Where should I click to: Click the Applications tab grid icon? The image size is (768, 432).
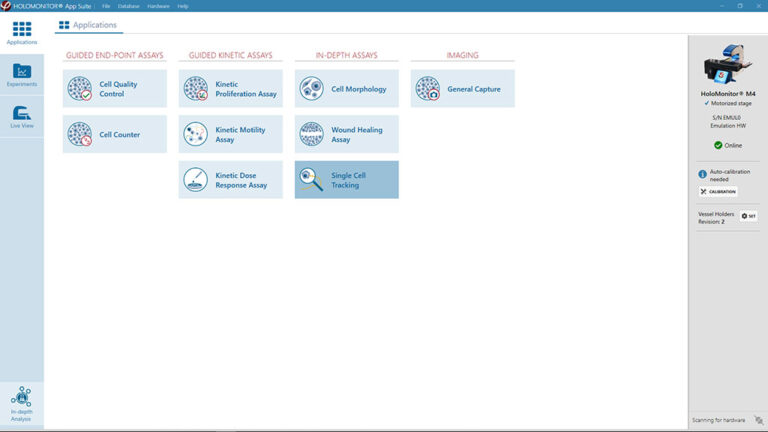pyautogui.click(x=64, y=25)
